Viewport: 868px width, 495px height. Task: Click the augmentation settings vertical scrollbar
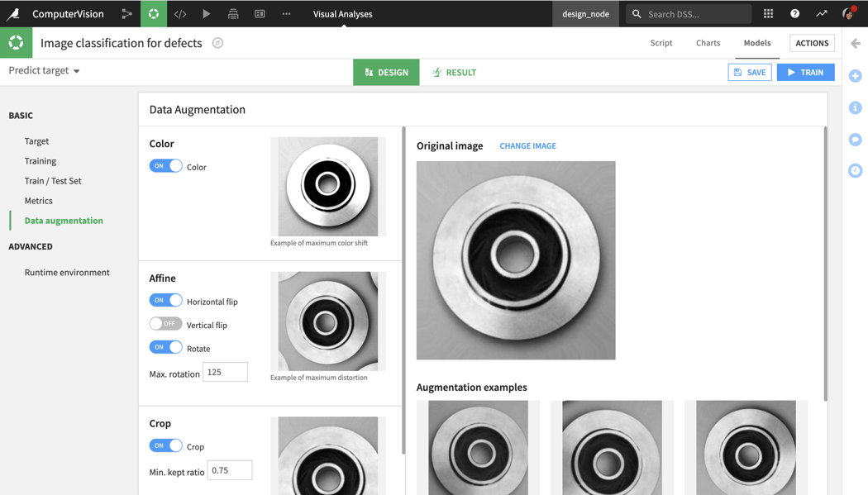pyautogui.click(x=403, y=290)
